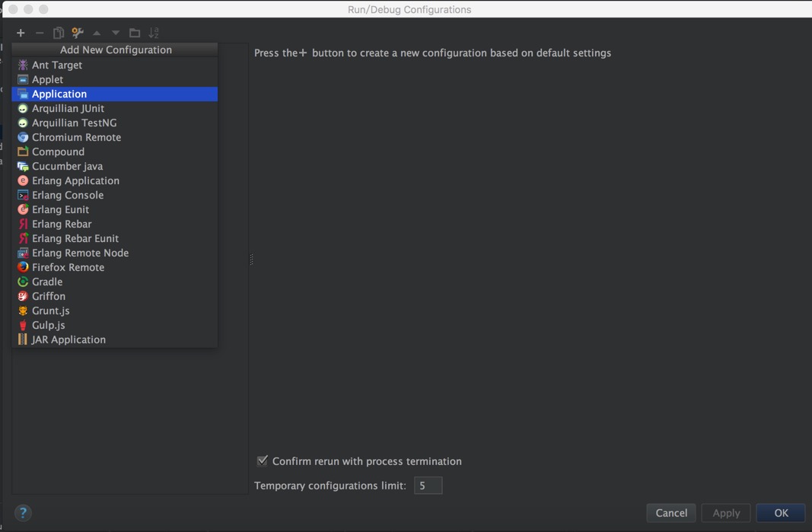Viewport: 812px width, 532px height.
Task: Click the Firefox Remote icon
Action: point(23,267)
